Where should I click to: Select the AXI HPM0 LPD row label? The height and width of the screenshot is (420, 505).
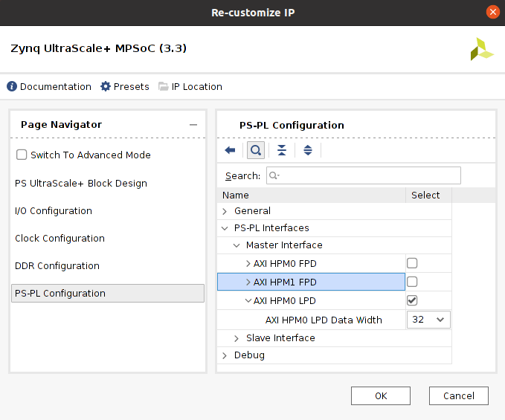coord(285,300)
